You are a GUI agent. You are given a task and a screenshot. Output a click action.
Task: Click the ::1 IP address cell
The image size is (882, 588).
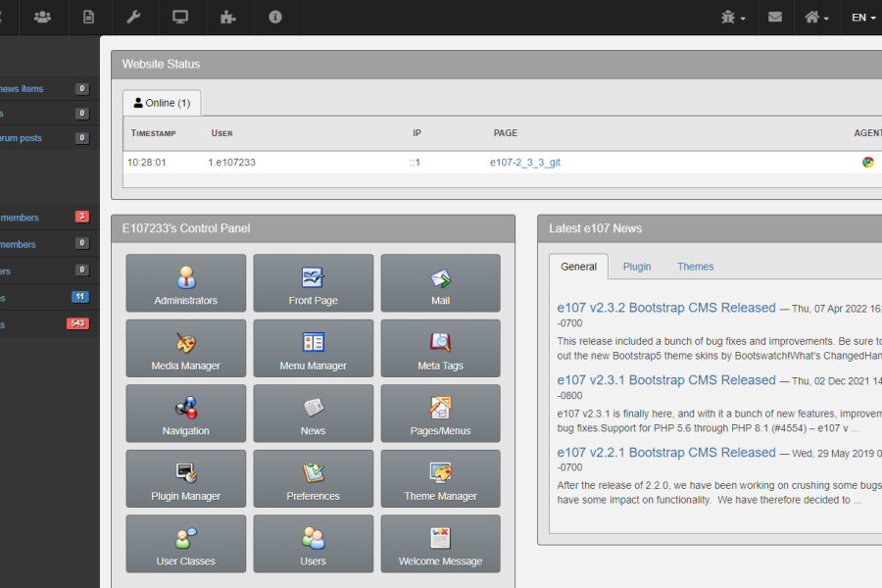(416, 162)
